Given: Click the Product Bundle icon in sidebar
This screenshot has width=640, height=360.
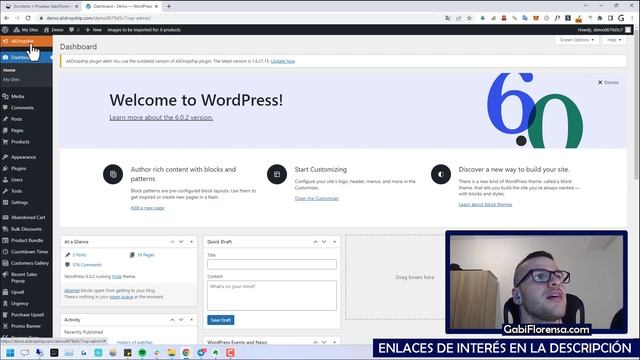Looking at the screenshot, I should [x=5, y=240].
